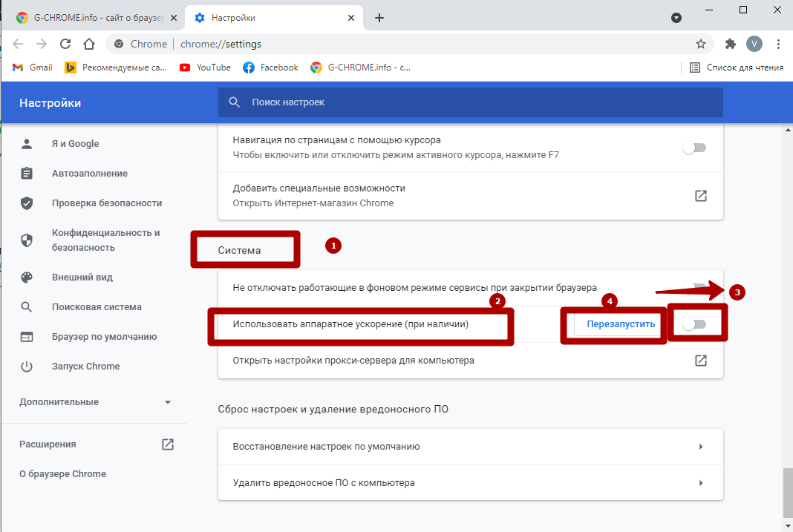
Task: Open the extensions puzzle icon
Action: click(730, 44)
